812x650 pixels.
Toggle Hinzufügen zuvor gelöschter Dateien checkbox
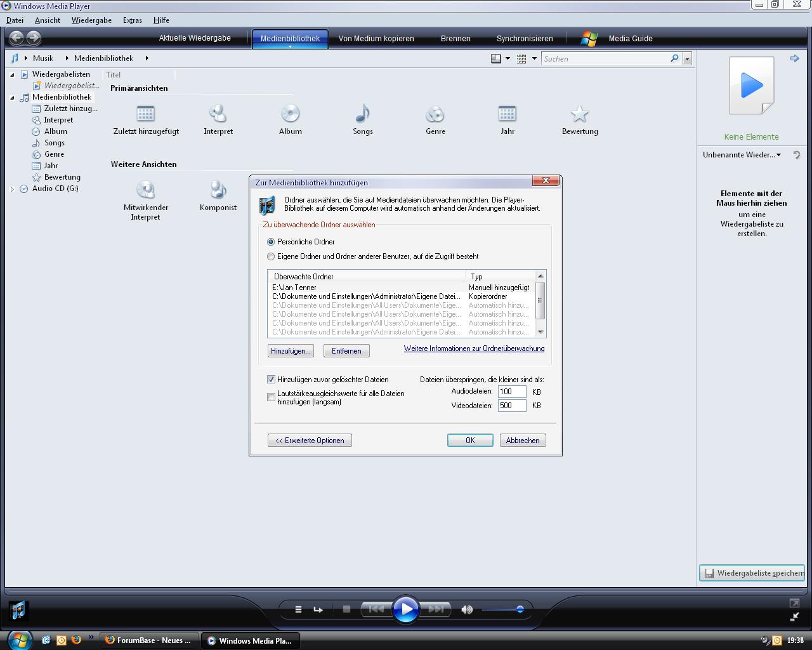tap(271, 380)
